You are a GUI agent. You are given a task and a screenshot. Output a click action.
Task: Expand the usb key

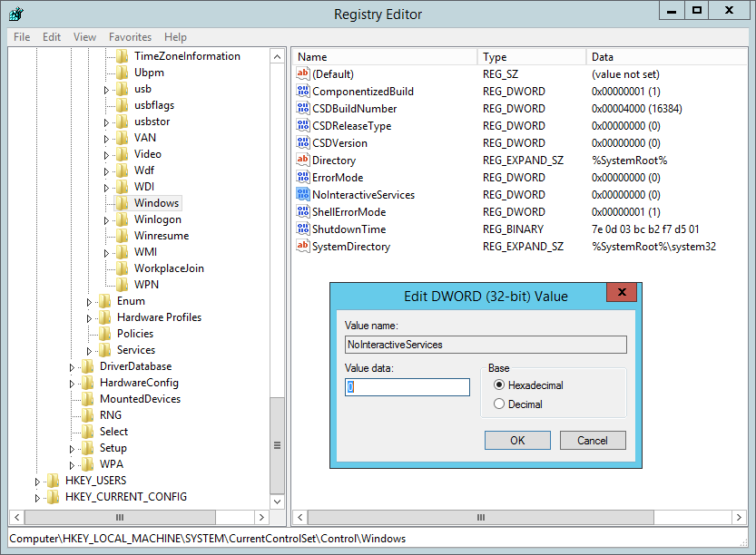106,90
